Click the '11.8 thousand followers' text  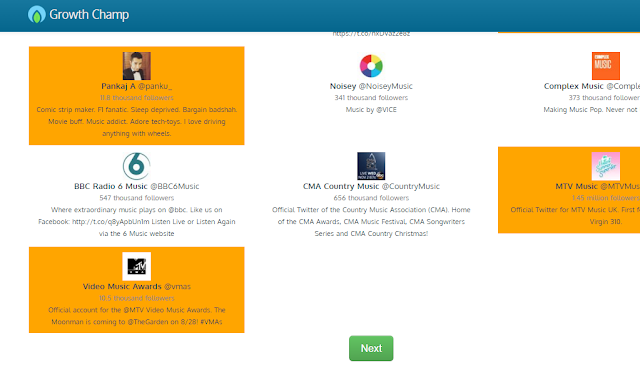(x=137, y=98)
